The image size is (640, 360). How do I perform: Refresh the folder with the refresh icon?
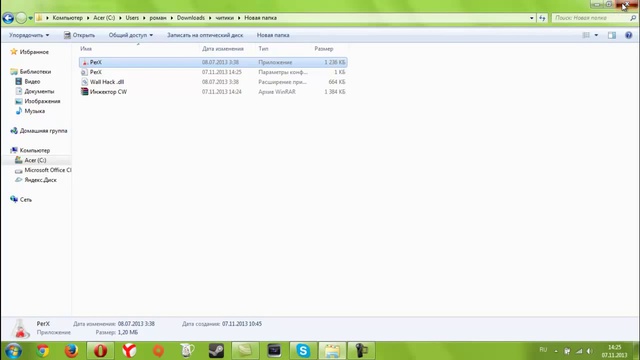click(x=542, y=18)
